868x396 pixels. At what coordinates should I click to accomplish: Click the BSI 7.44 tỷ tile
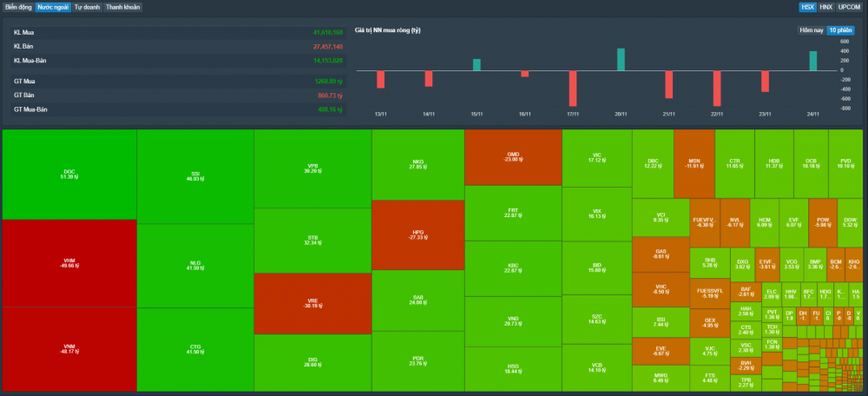click(661, 322)
